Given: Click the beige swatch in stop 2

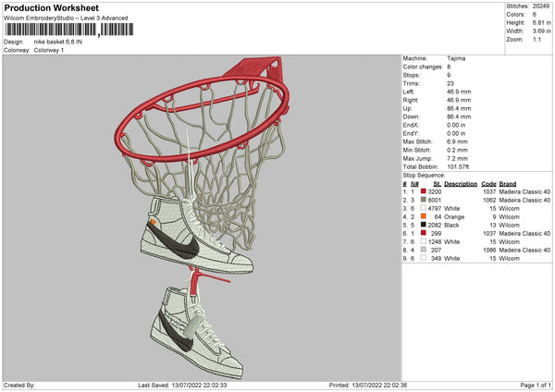Looking at the screenshot, I should [424, 200].
